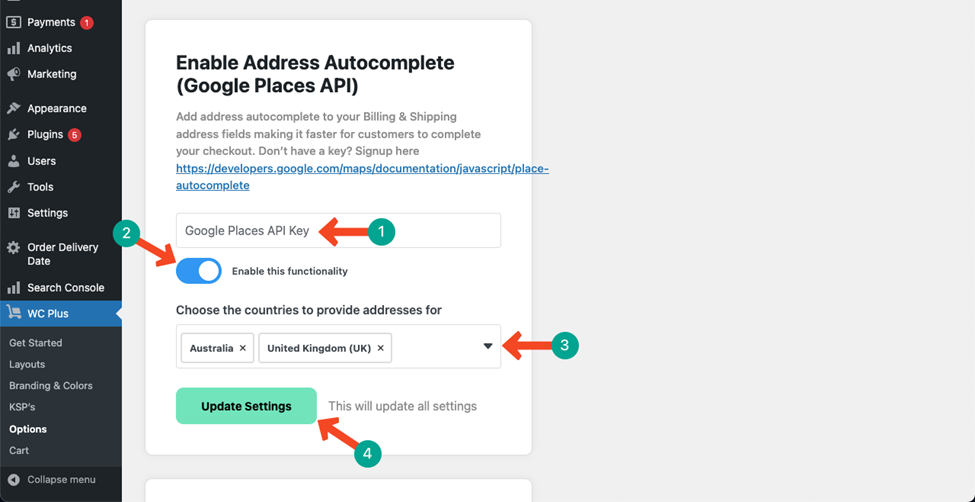Open the countries dropdown arrow
The width and height of the screenshot is (975, 502).
[488, 346]
